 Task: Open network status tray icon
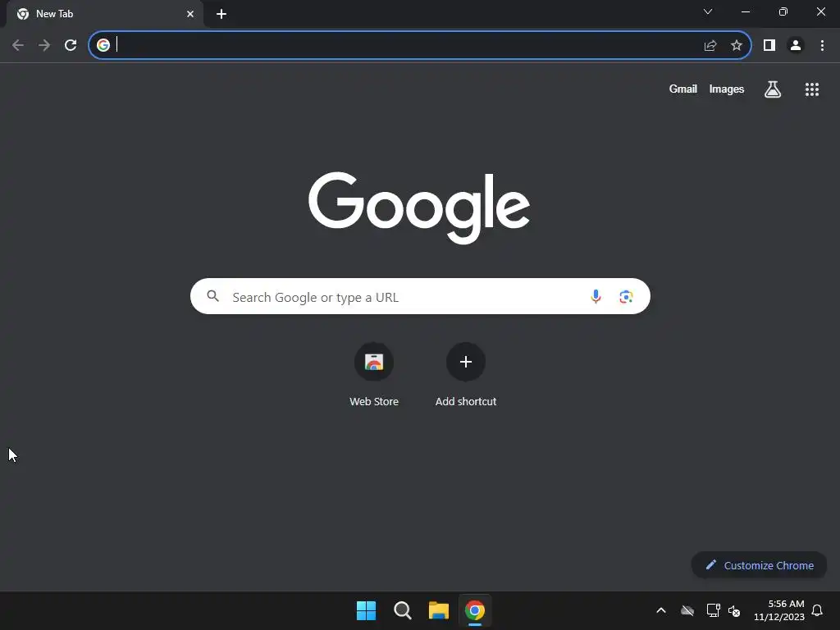713,610
